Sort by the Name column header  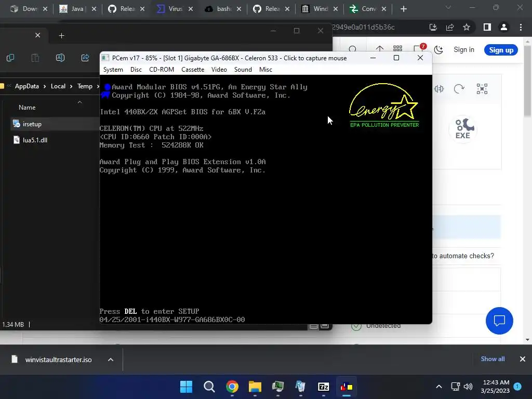(27, 107)
